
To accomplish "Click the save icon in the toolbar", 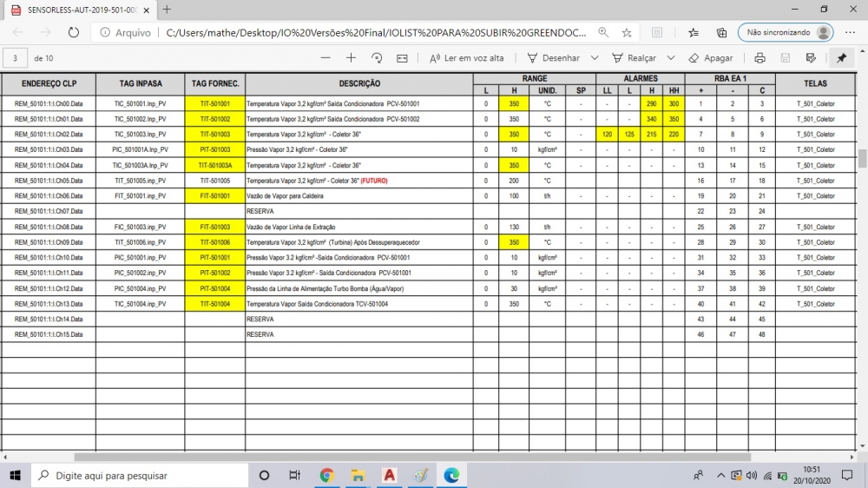I will pos(785,57).
